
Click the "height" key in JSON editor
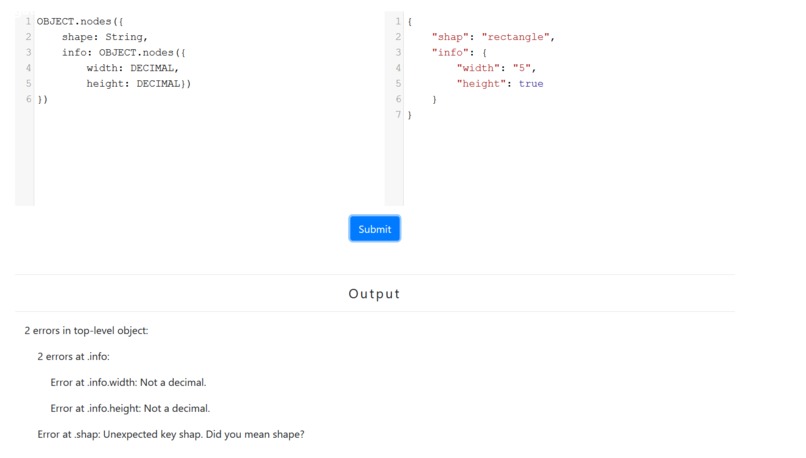pos(481,83)
